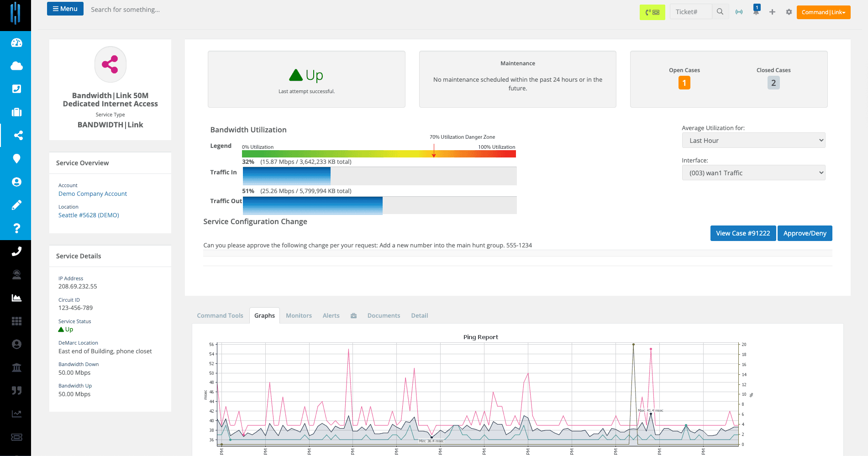Click the ticket search magnifier icon
Image resolution: width=868 pixels, height=456 pixels.
click(x=720, y=12)
